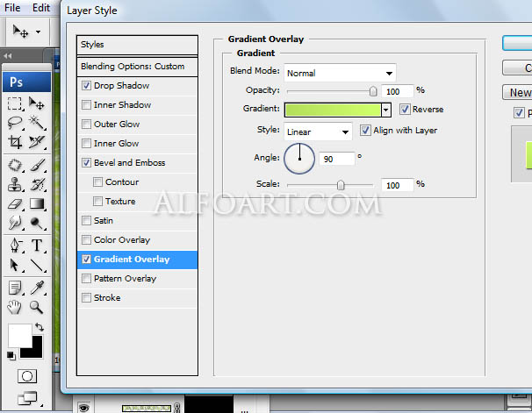Click the Opacity percentage field

(x=398, y=91)
